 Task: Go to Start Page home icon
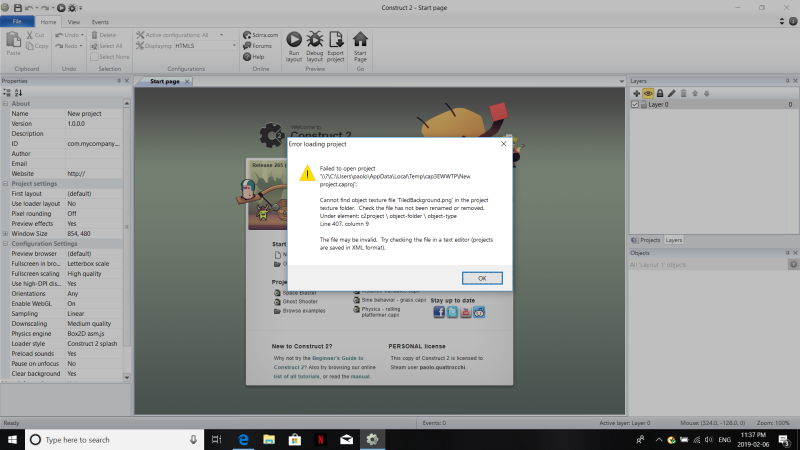(x=360, y=40)
